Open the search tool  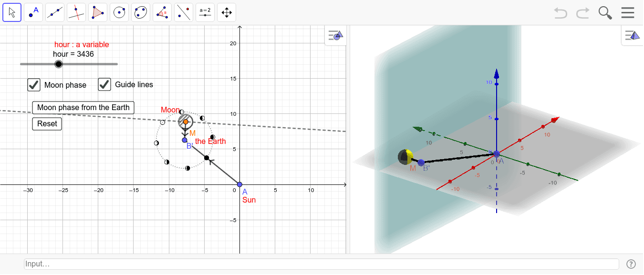tap(605, 12)
